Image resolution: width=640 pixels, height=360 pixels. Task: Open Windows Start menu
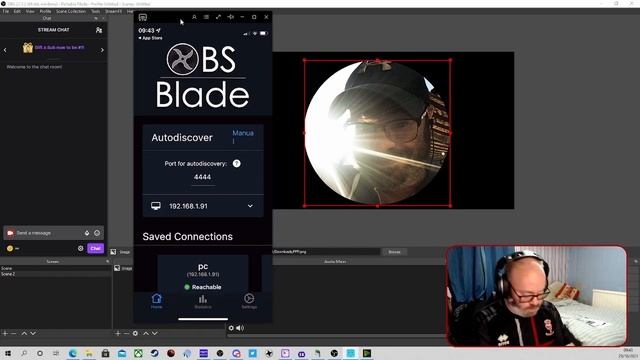(8, 353)
